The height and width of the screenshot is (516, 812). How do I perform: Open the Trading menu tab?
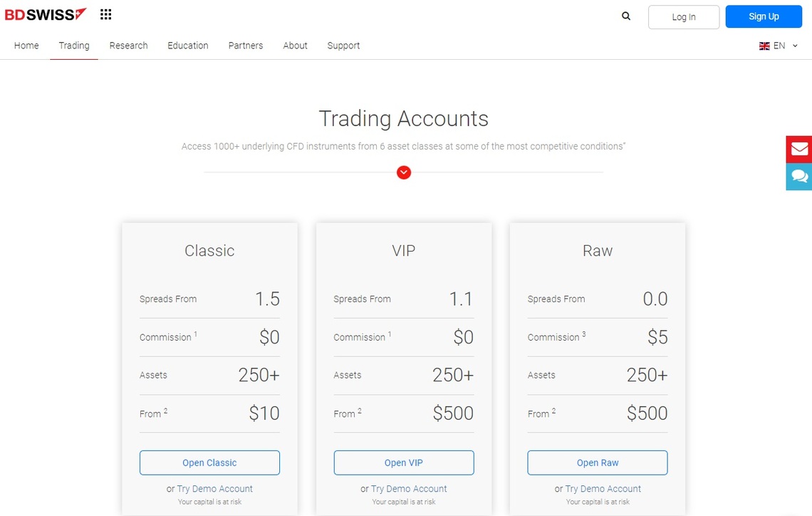[x=74, y=46]
